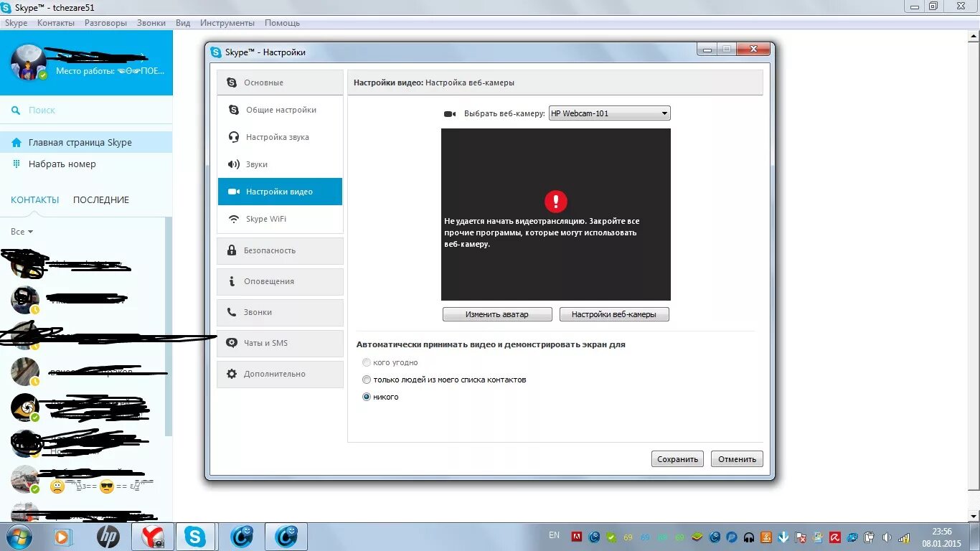The width and height of the screenshot is (980, 551).
Task: Click the EN language indicator
Action: tap(554, 535)
